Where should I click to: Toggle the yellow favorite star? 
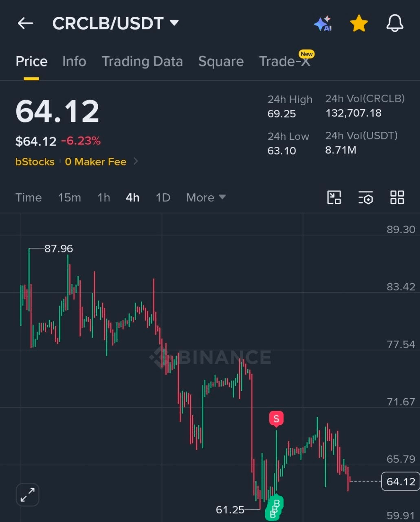pyautogui.click(x=359, y=23)
